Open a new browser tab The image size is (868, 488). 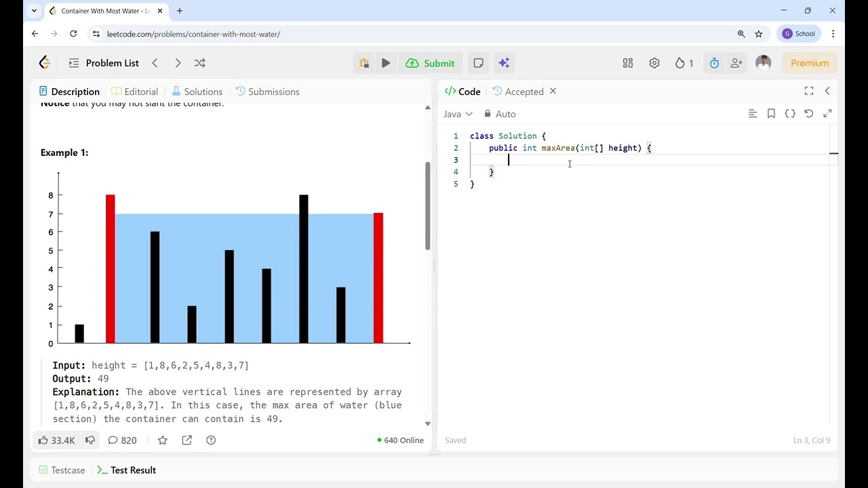(x=180, y=11)
